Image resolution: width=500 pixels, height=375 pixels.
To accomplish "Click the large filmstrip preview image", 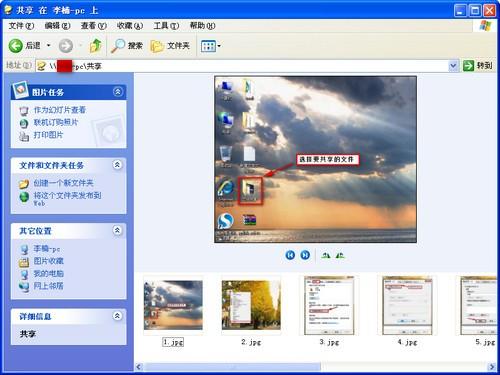I will pos(315,160).
